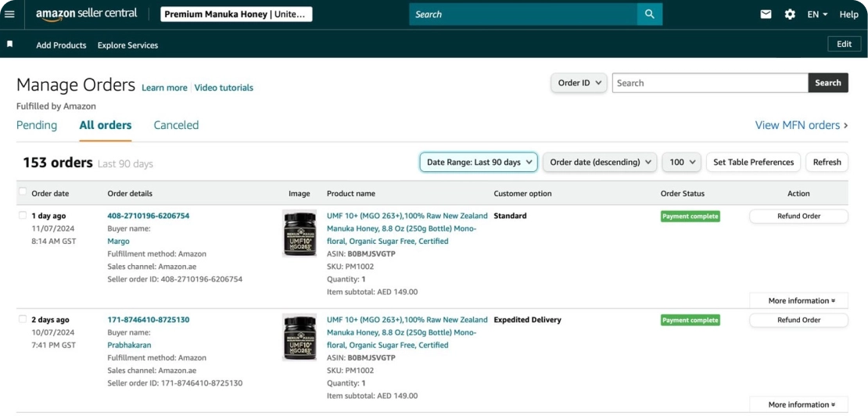Click the Image column header
The height and width of the screenshot is (416, 868).
pyautogui.click(x=299, y=194)
